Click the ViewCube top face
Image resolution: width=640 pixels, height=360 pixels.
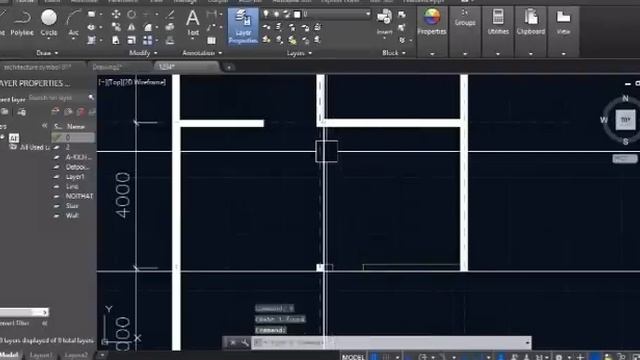pyautogui.click(x=625, y=120)
